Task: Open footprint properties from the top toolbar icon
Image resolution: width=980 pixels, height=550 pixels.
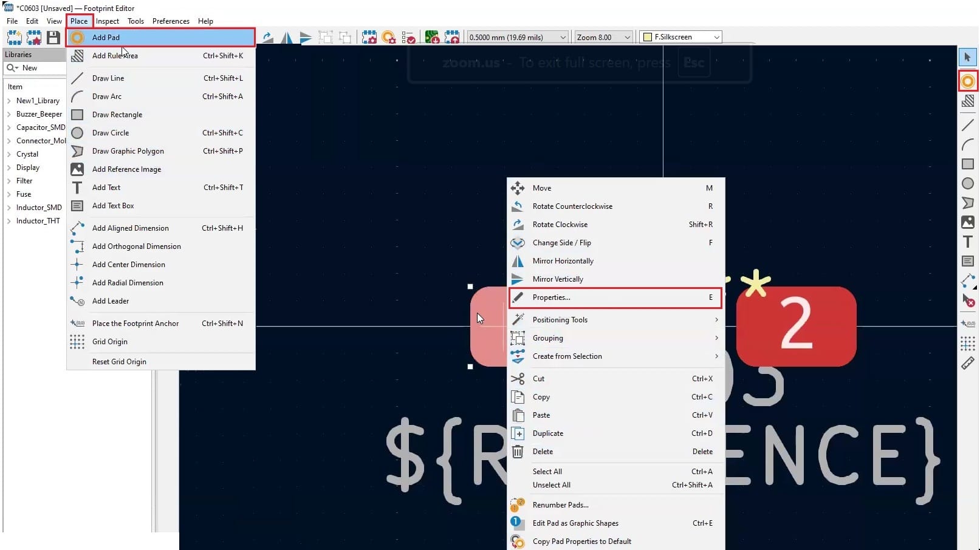Action: (x=369, y=38)
